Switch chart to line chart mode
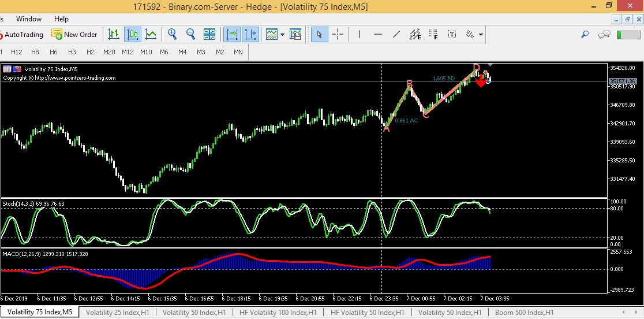This screenshot has width=644, height=319. click(x=151, y=35)
